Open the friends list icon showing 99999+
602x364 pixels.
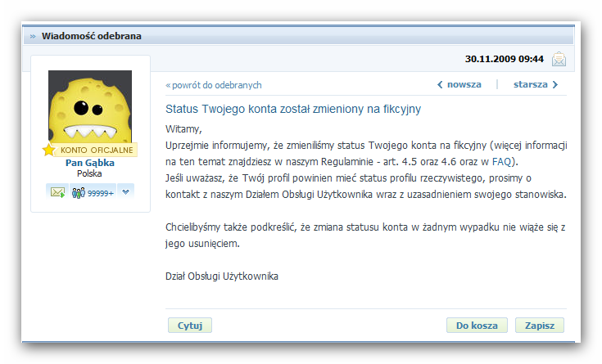coord(92,191)
